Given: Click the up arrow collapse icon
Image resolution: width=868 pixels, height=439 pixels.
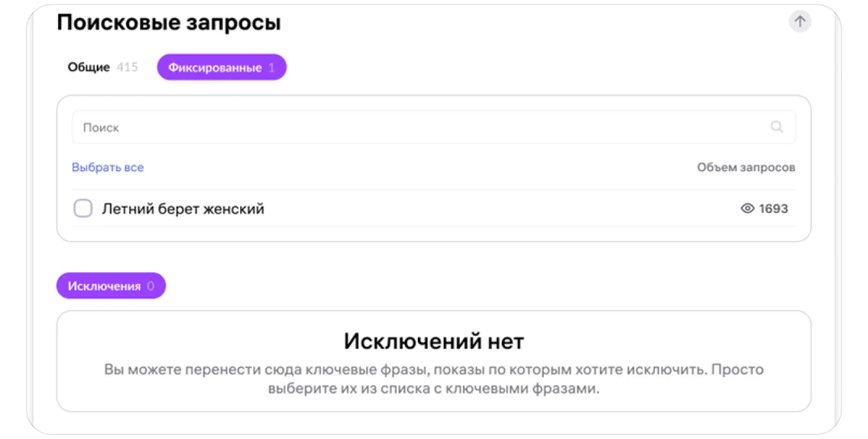Looking at the screenshot, I should [x=800, y=22].
